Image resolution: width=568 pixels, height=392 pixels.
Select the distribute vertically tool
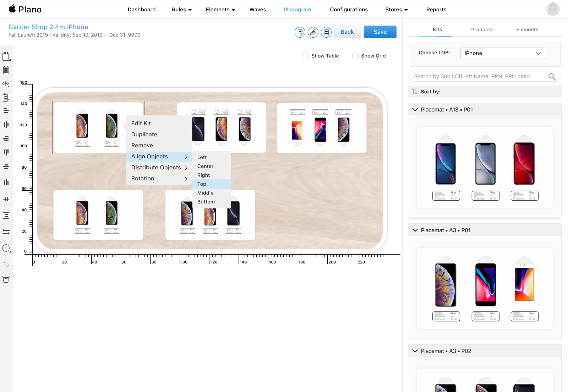click(x=6, y=216)
